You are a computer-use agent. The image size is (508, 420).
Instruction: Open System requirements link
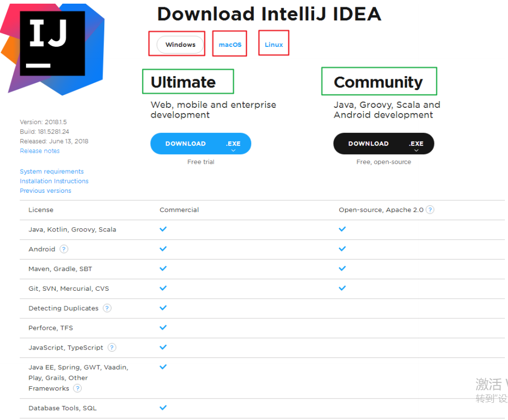point(52,171)
